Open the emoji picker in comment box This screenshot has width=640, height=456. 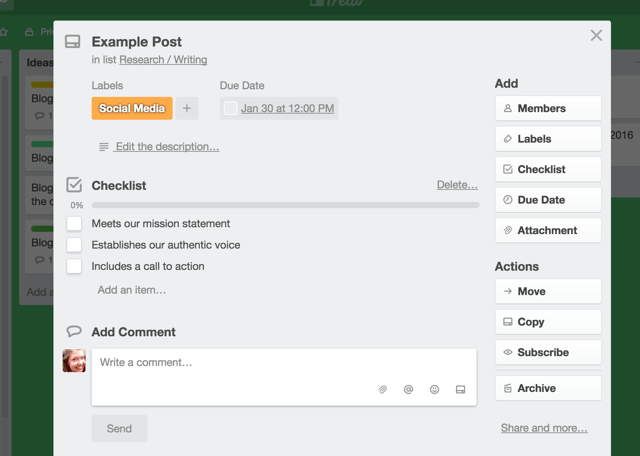[434, 390]
